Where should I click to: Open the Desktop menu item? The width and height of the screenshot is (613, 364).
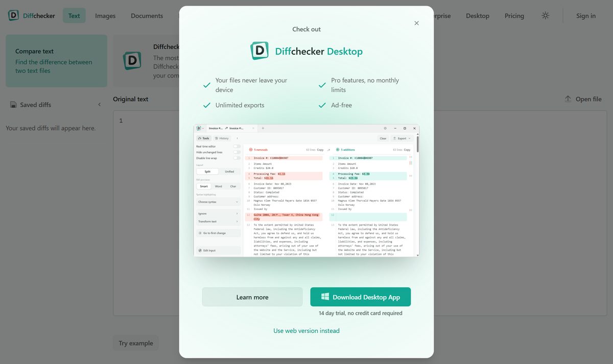(x=478, y=16)
